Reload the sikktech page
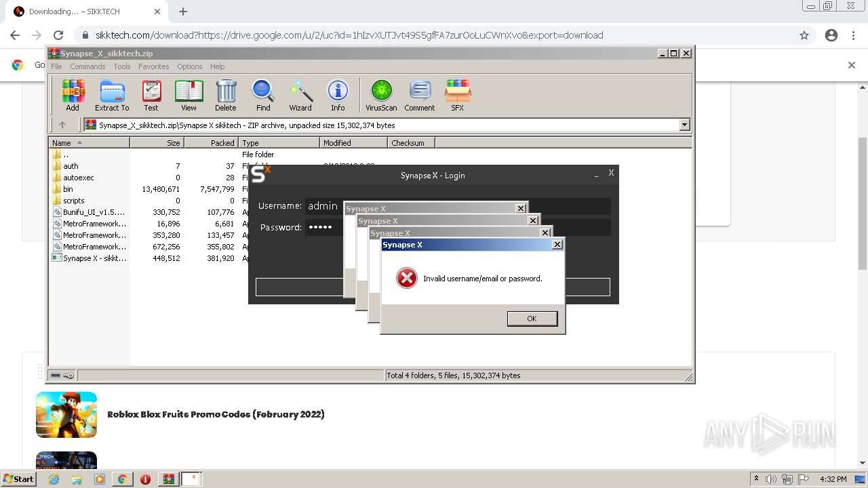 coord(58,35)
